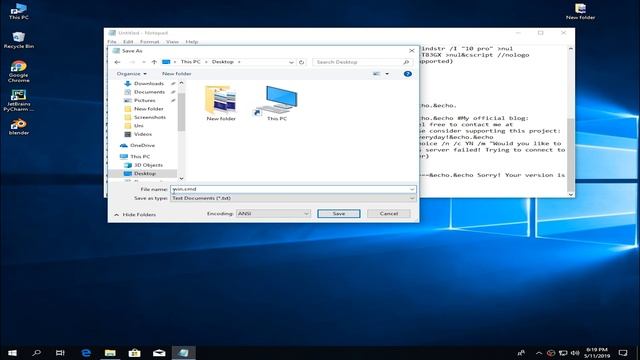640x360 pixels.
Task: Open Notepad Help menu
Action: tap(191, 42)
